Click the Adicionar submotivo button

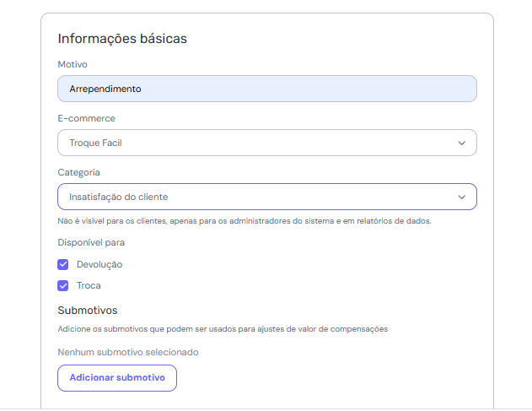coord(117,378)
